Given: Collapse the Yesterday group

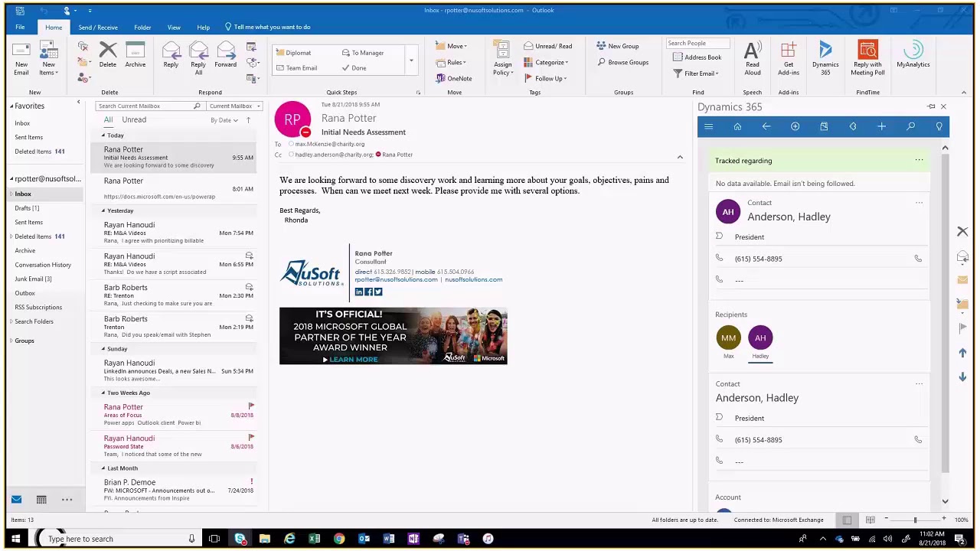Looking at the screenshot, I should tap(103, 210).
